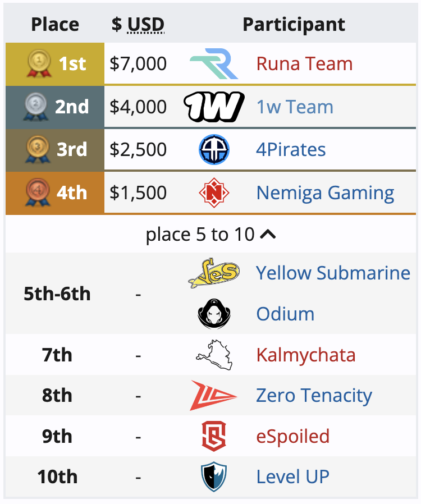Click the Runa Team logo icon

214,63
